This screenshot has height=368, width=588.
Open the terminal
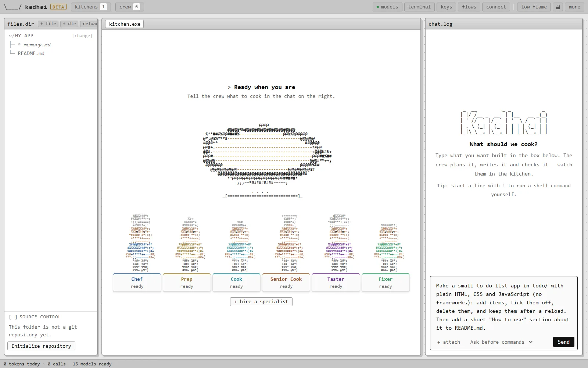[419, 7]
